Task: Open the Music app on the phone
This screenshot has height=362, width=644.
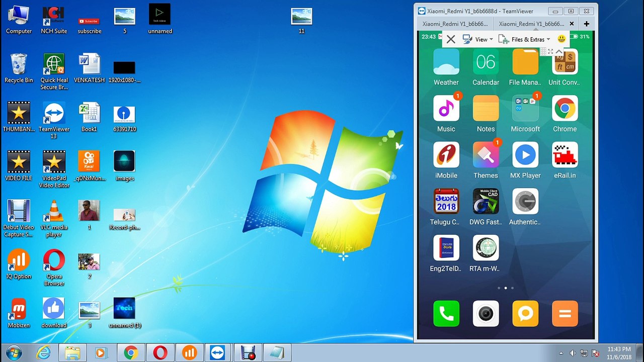Action: pyautogui.click(x=446, y=109)
